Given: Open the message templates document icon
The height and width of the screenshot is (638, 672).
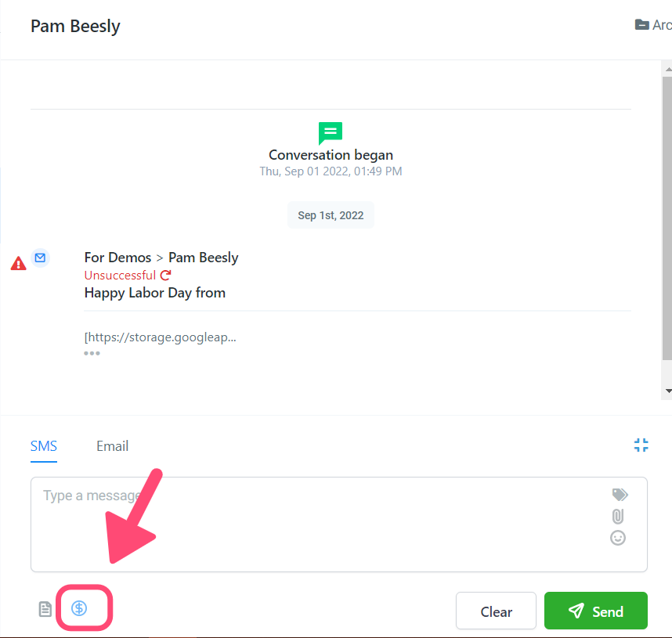Looking at the screenshot, I should click(45, 609).
